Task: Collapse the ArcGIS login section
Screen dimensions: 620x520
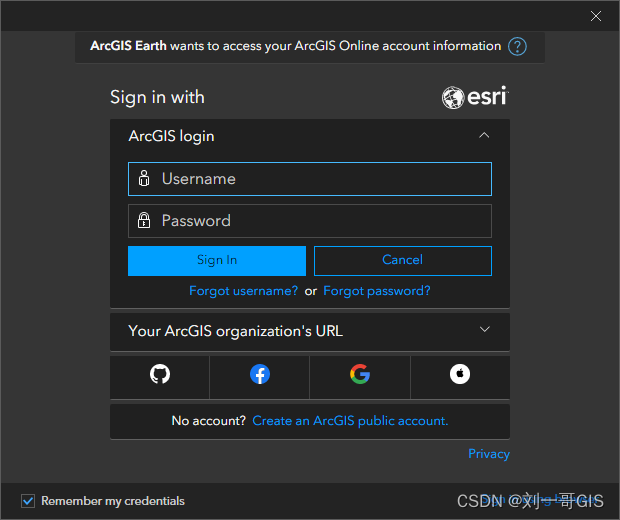Action: 484,136
